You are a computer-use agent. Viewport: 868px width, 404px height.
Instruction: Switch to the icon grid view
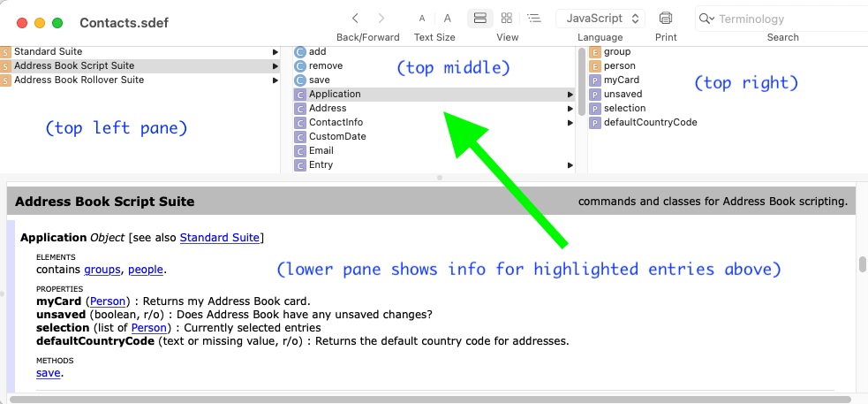tap(507, 19)
